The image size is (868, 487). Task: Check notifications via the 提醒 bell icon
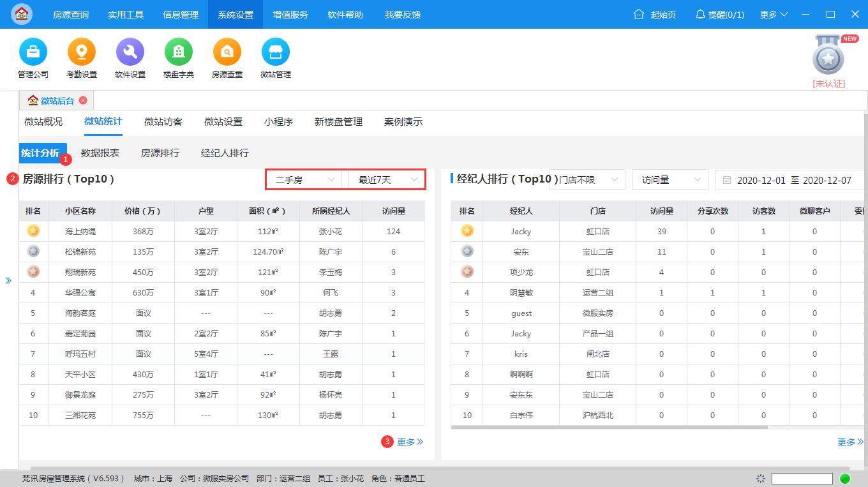701,14
